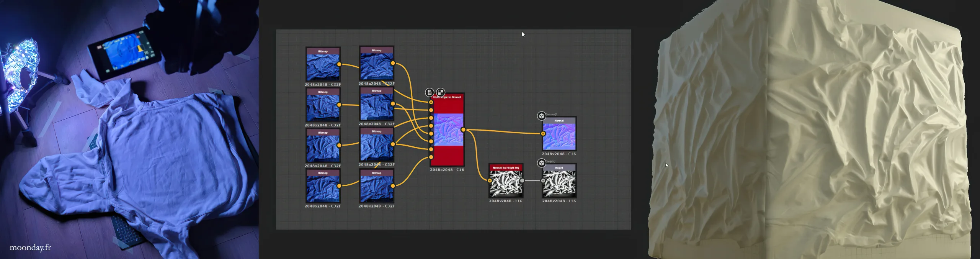This screenshot has width=980, height=259.
Task: Click the 'Multi-angle to Normal' node title bar
Action: tap(448, 97)
